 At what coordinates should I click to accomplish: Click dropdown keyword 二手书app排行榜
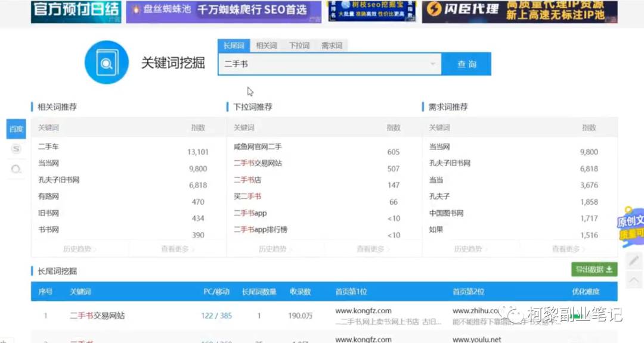[x=261, y=230]
